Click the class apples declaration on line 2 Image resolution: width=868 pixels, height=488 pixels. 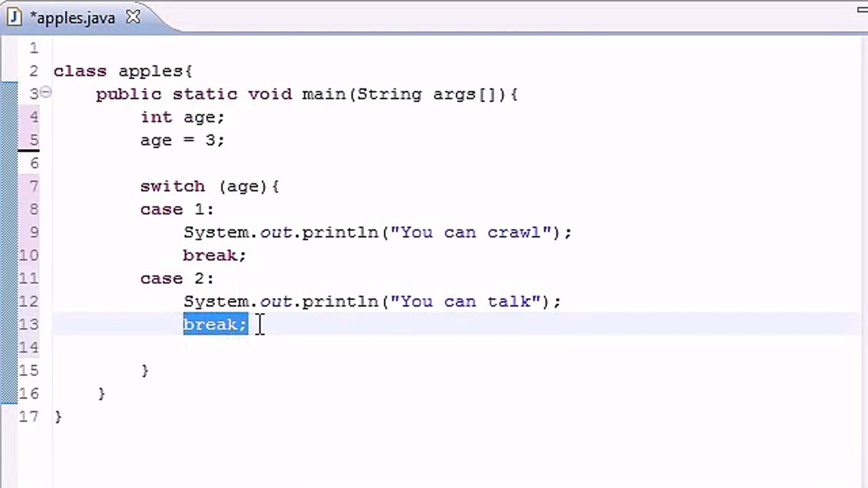(122, 71)
